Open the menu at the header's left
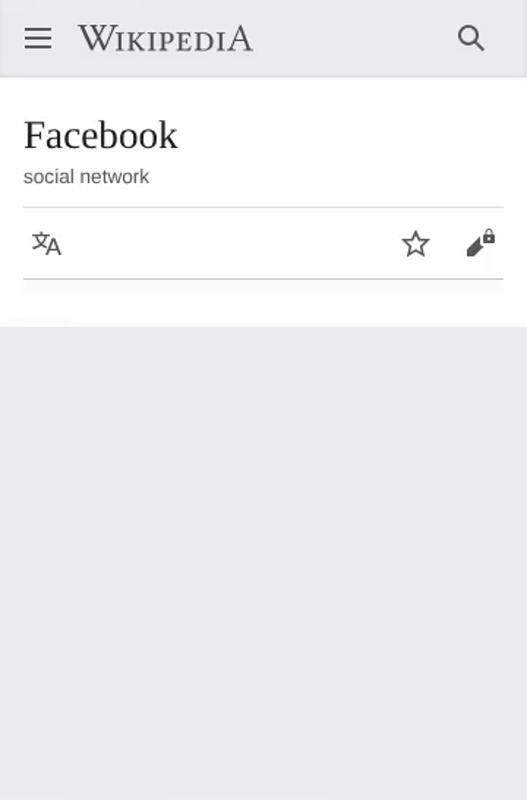Viewport: 527px width, 800px height. click(38, 38)
